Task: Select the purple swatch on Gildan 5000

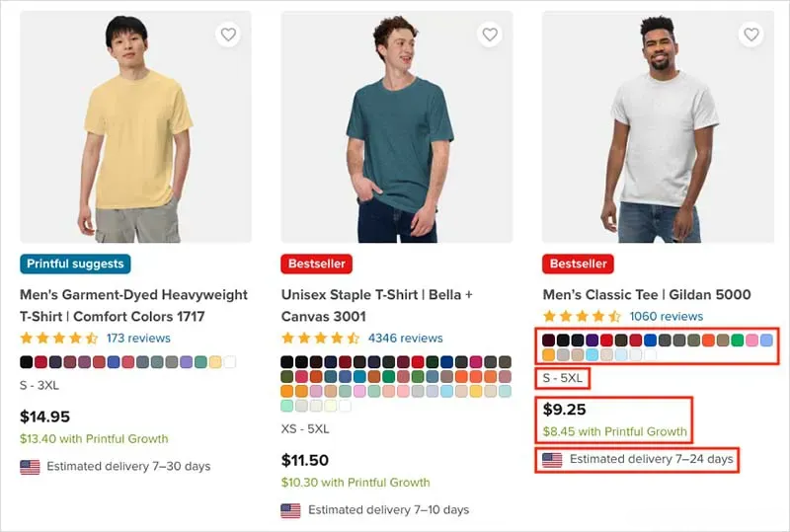Action: tap(592, 341)
